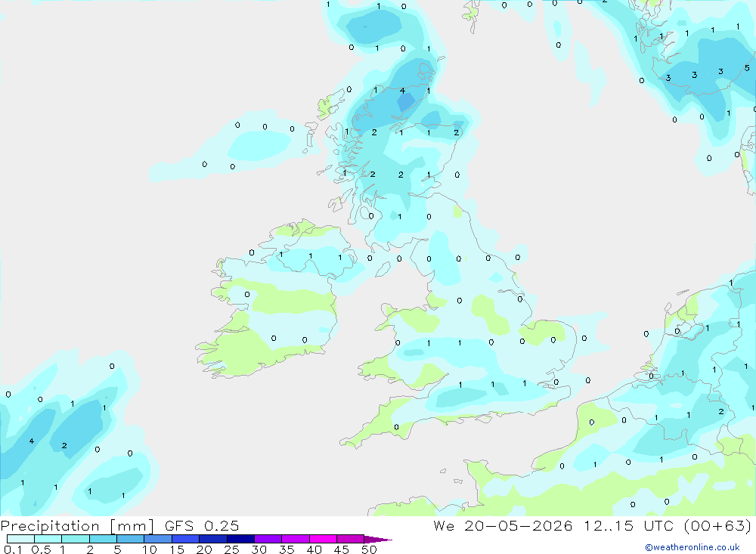Click the '50' legend scale label
756x554 pixels.
pyautogui.click(x=369, y=549)
